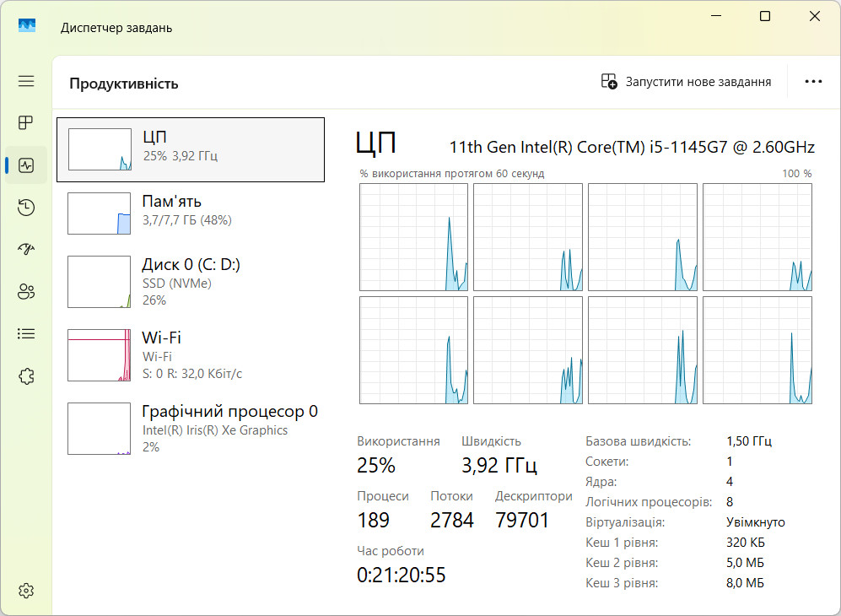Click the Пам'ять mini graph thumbnail
This screenshot has height=616, width=841.
100,213
